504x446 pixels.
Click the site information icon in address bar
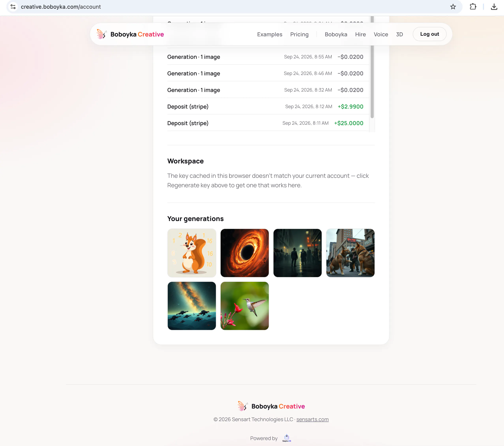(13, 7)
